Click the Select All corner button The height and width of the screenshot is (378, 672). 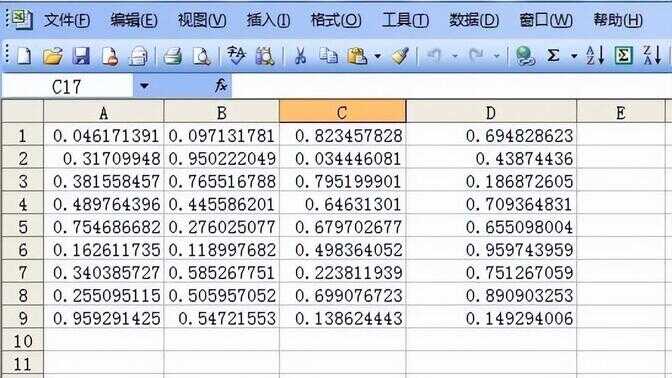22,112
